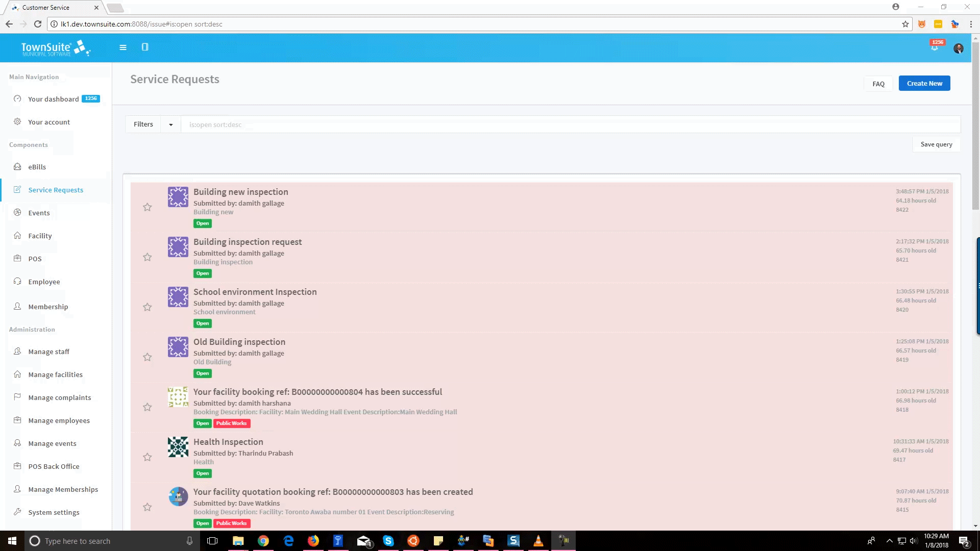This screenshot has height=551, width=980.
Task: Open School environment Inspection title
Action: (x=255, y=292)
